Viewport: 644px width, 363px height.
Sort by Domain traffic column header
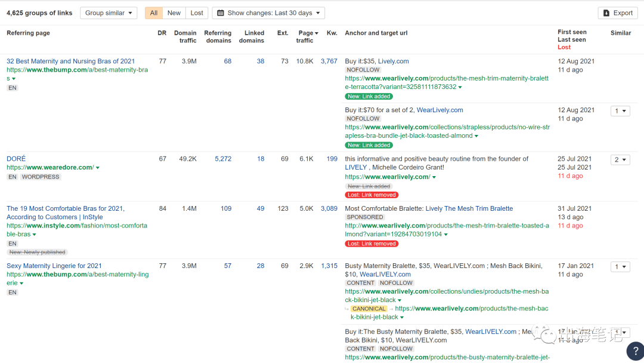click(x=185, y=36)
